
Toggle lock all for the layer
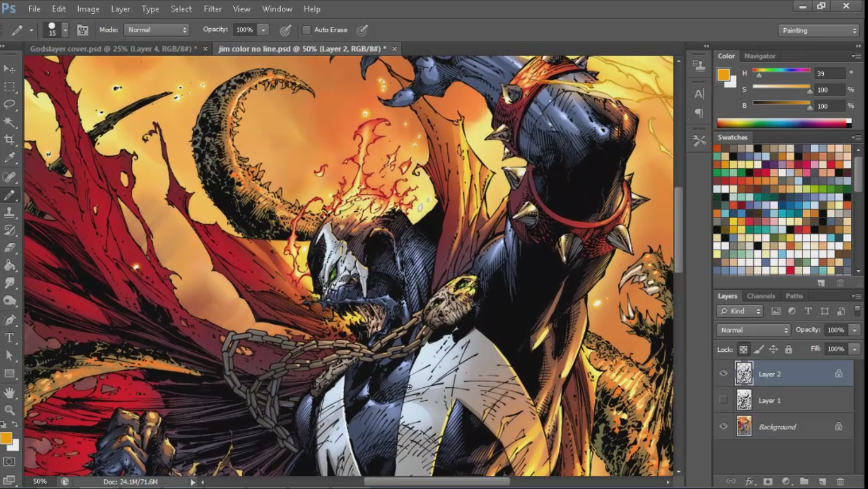(789, 349)
